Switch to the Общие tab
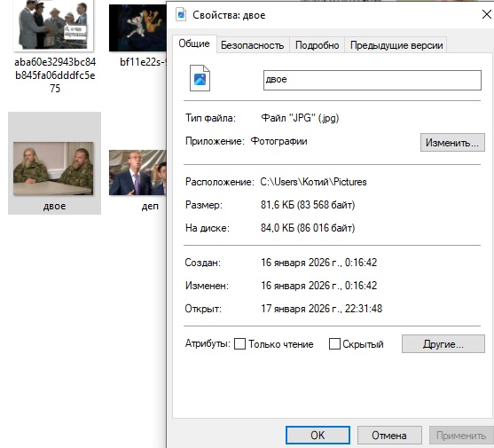Image resolution: width=494 pixels, height=448 pixels. pos(194,43)
